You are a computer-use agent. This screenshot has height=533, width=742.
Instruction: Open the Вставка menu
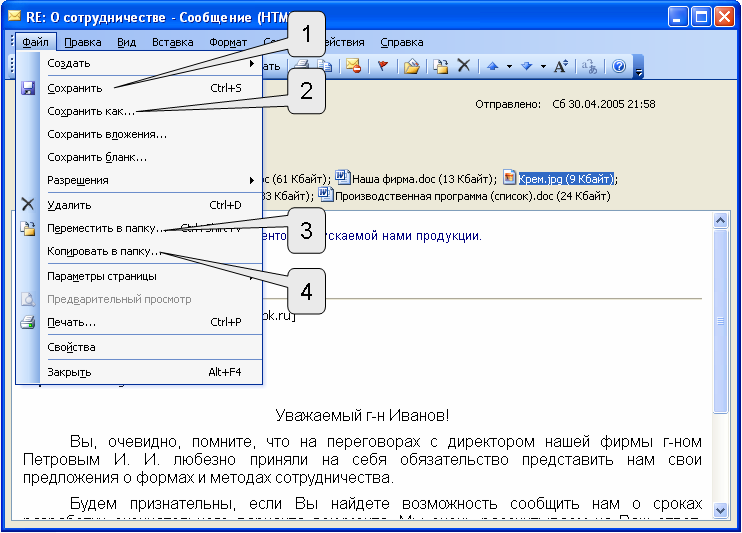[172, 42]
